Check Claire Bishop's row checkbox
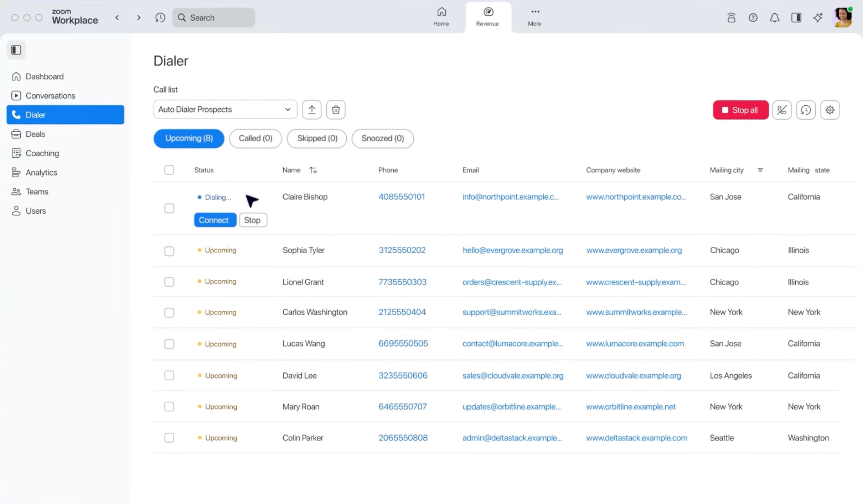The image size is (863, 504). coord(169,208)
